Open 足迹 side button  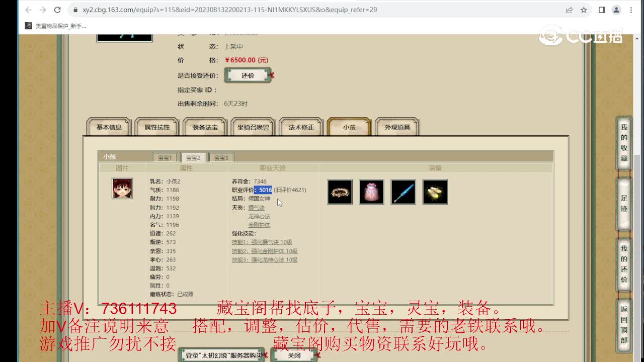click(624, 204)
